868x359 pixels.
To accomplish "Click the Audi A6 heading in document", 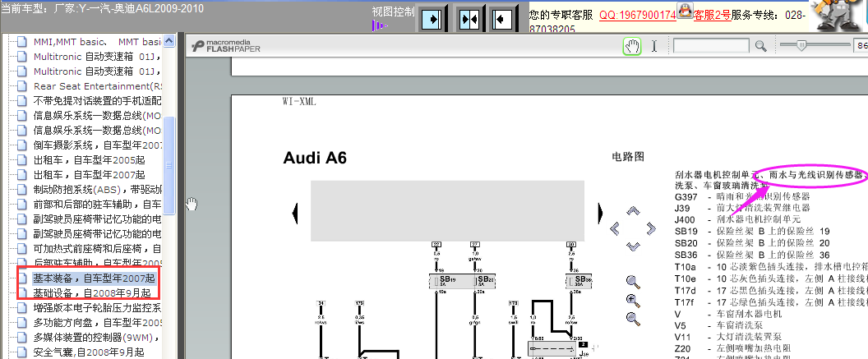I will point(315,158).
